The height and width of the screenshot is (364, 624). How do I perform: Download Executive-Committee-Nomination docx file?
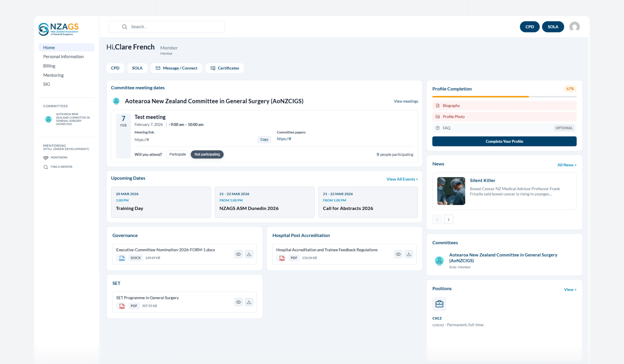click(x=249, y=254)
